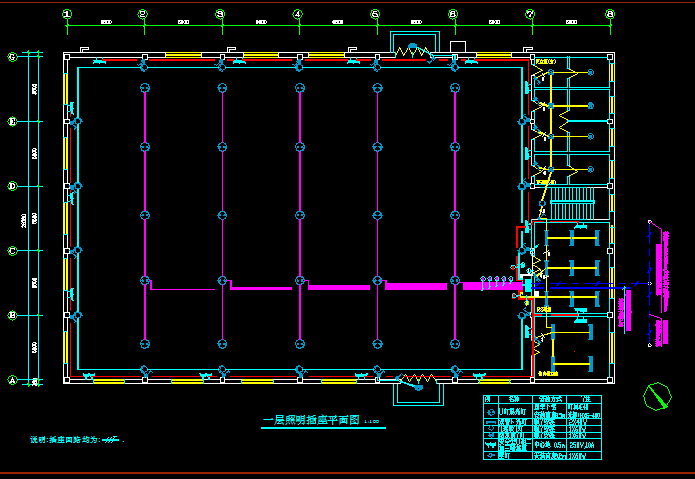
Task: Select grid axis bubble 2
Action: [143, 14]
